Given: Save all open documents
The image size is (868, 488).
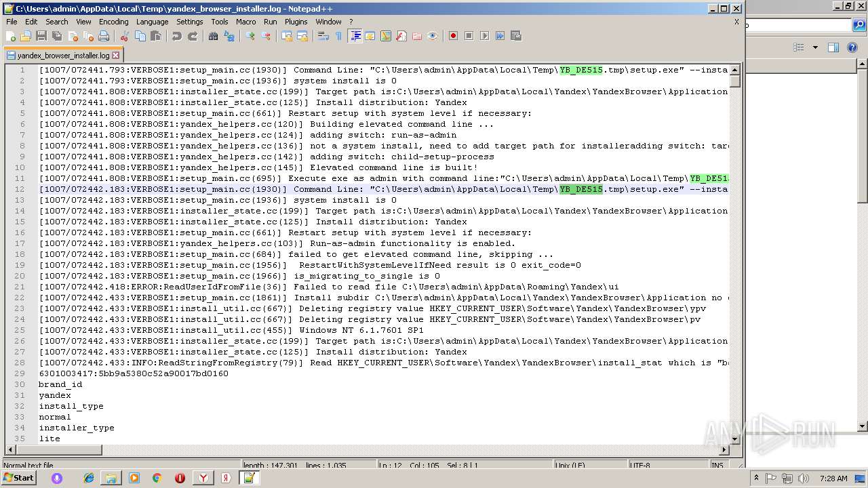Looking at the screenshot, I should click(x=57, y=36).
